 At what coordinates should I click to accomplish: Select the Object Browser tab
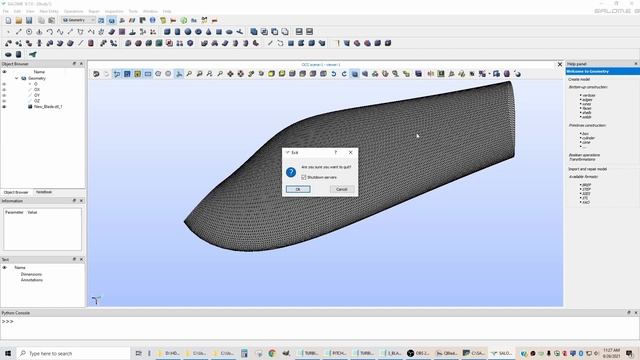point(16,192)
